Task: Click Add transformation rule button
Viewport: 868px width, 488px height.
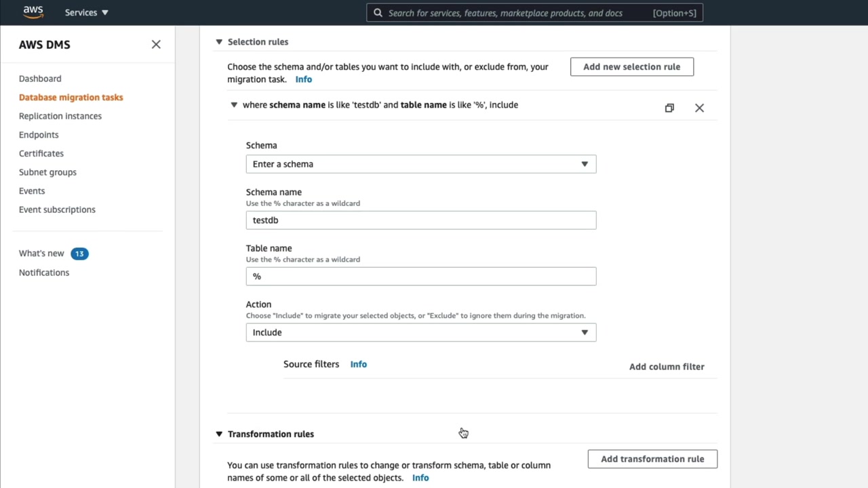Action: tap(652, 459)
